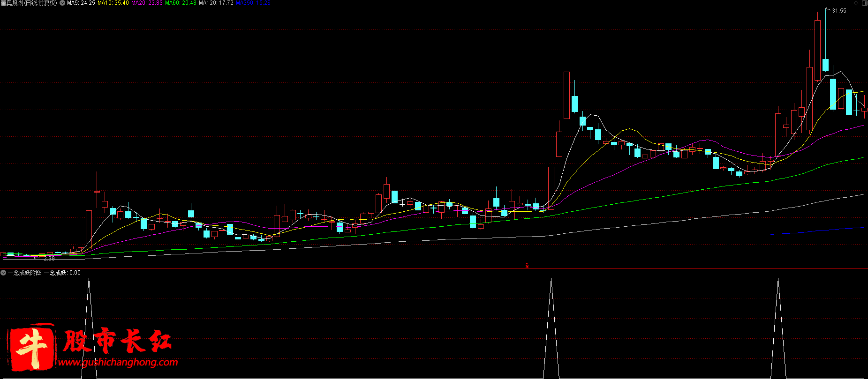
Task: Open the main chart indicator dropdown arrow
Action: 62,3
